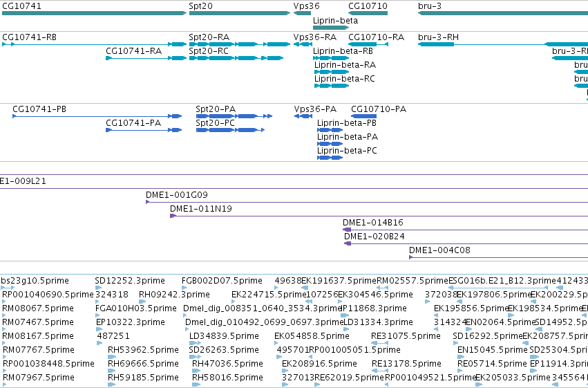Click the Vps36 gene feature
The height and width of the screenshot is (388, 588).
[302, 13]
